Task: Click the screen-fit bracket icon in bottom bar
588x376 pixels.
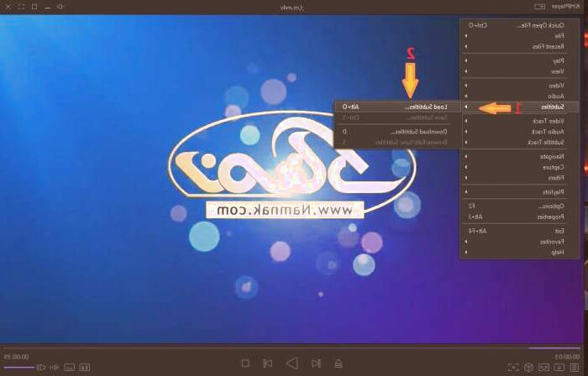Action: 513,367
